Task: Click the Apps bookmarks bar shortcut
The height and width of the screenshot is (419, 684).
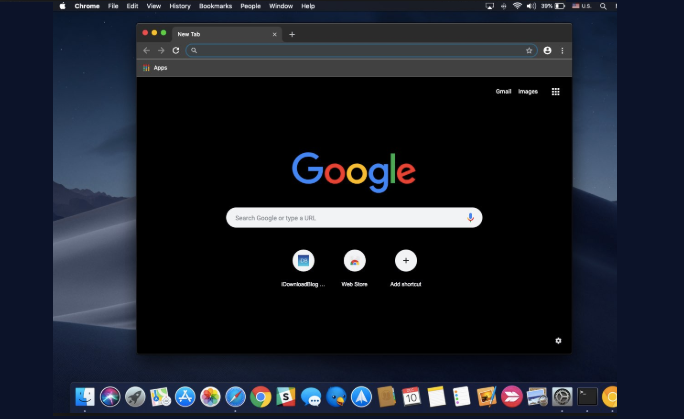Action: [x=155, y=68]
